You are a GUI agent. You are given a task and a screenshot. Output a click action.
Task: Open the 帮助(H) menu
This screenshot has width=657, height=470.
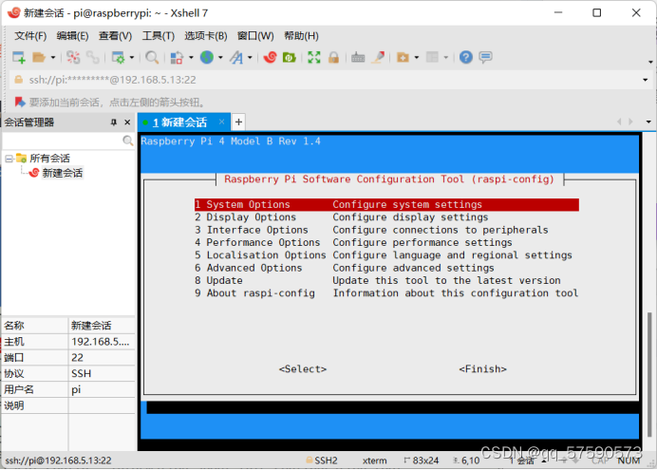click(x=301, y=36)
